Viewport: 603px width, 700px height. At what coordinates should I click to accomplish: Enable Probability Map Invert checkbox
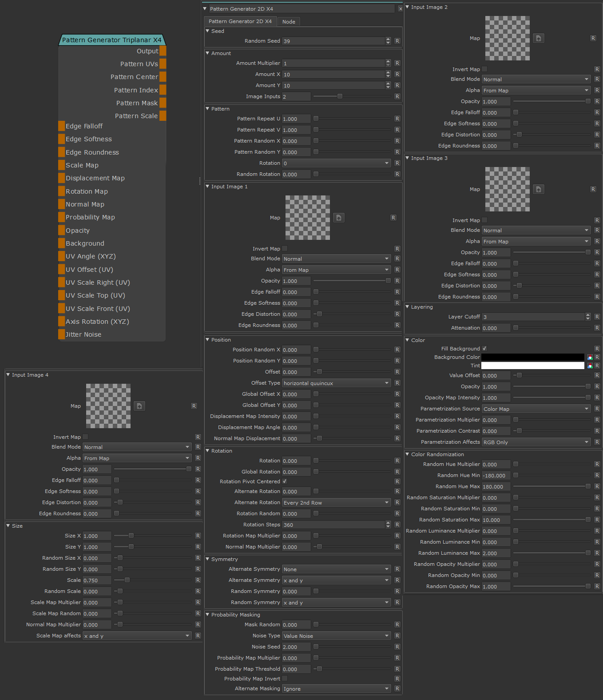(x=285, y=679)
